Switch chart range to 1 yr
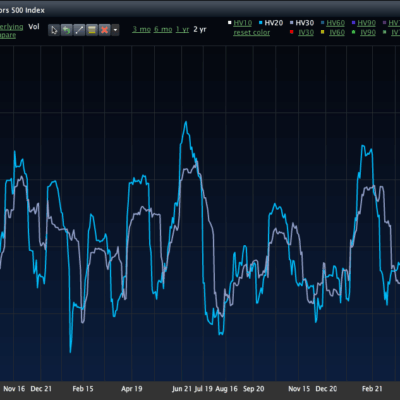400x400 pixels. coord(182,29)
